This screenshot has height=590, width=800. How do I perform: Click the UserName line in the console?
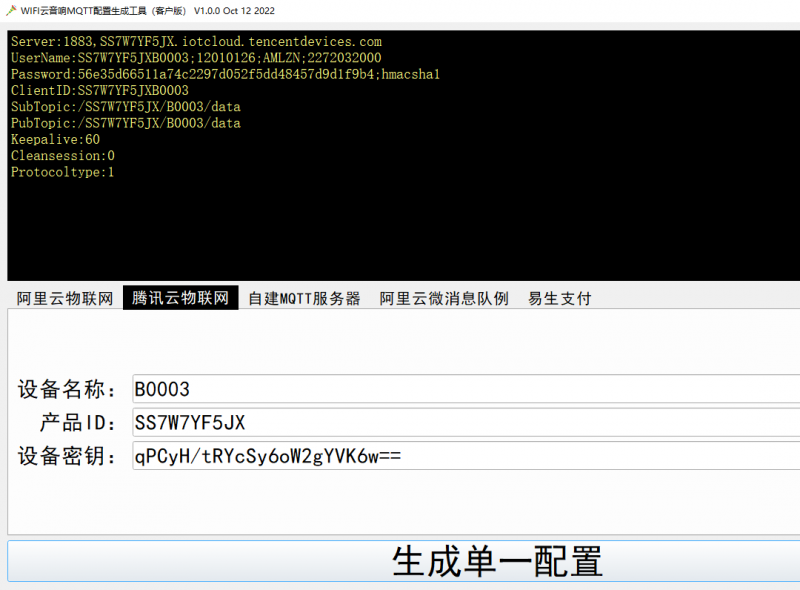(196, 58)
